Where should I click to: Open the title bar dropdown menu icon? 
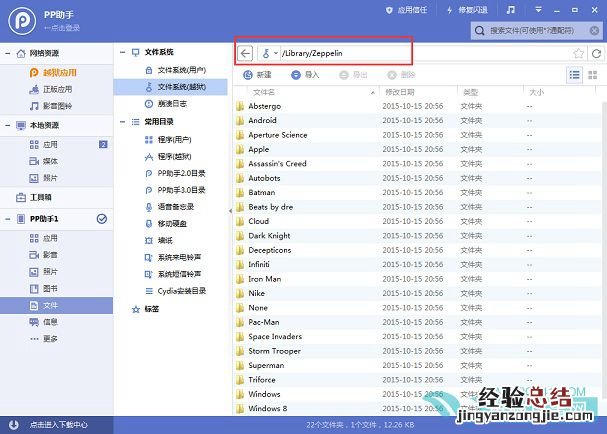pos(538,10)
